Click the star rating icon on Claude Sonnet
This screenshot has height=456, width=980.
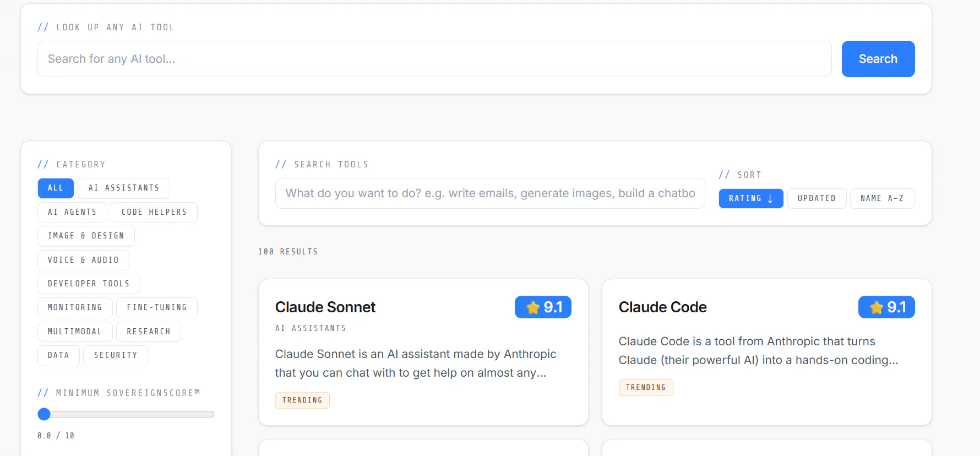tap(533, 307)
